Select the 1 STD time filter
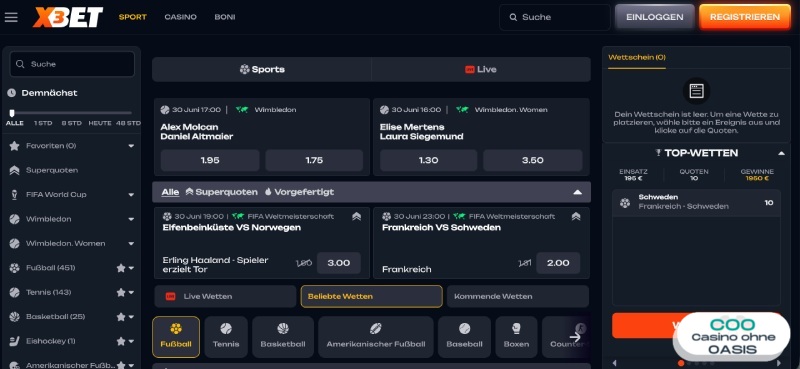The width and height of the screenshot is (800, 369). 43,123
